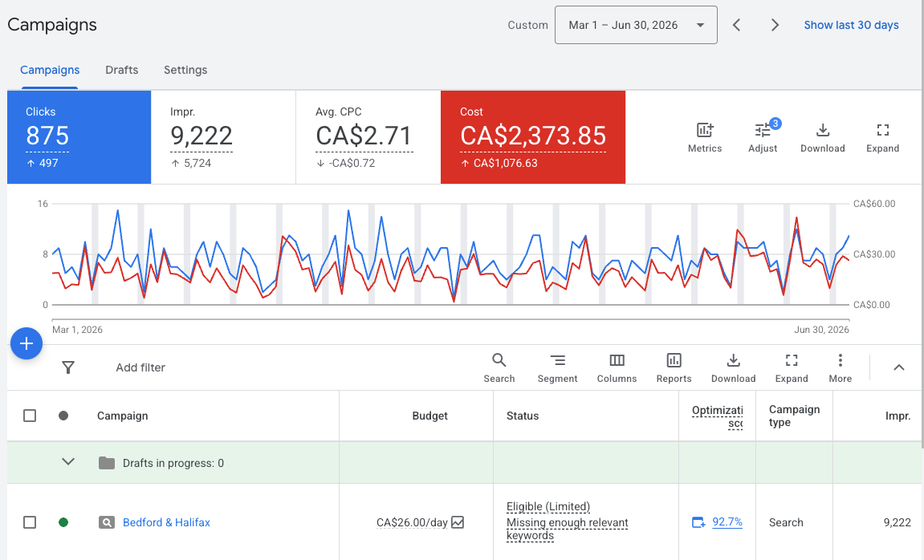Viewport: 924px width, 560px height.
Task: Open the Adjust chart options
Action: pos(763,138)
